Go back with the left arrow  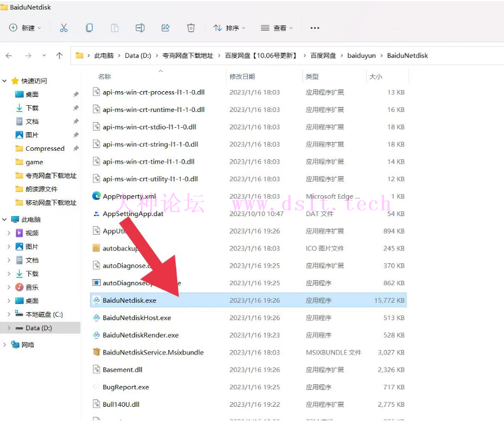[x=9, y=56]
